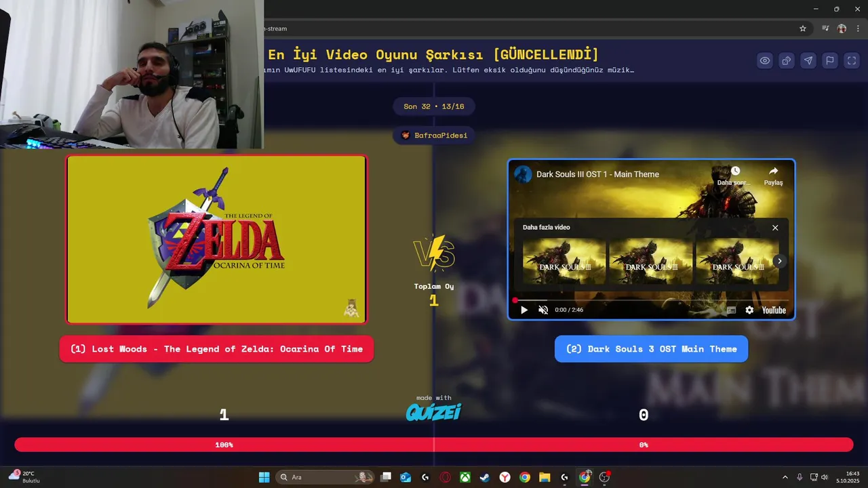Open Opera GX from the taskbar

click(x=446, y=477)
